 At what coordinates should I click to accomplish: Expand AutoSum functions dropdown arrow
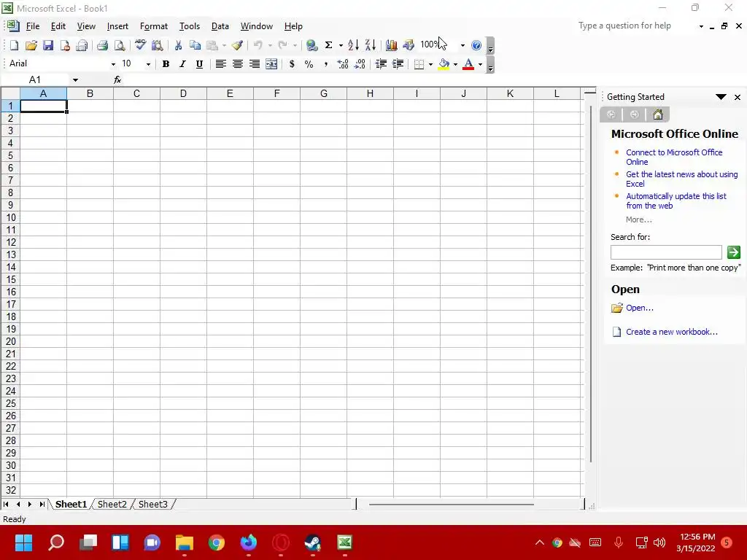point(341,45)
